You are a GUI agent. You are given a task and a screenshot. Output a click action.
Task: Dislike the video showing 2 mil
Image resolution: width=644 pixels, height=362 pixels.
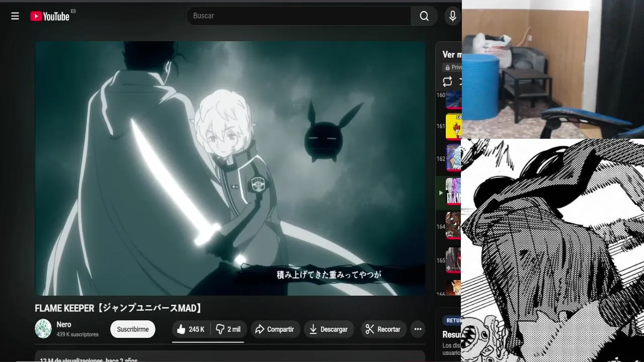click(x=229, y=329)
